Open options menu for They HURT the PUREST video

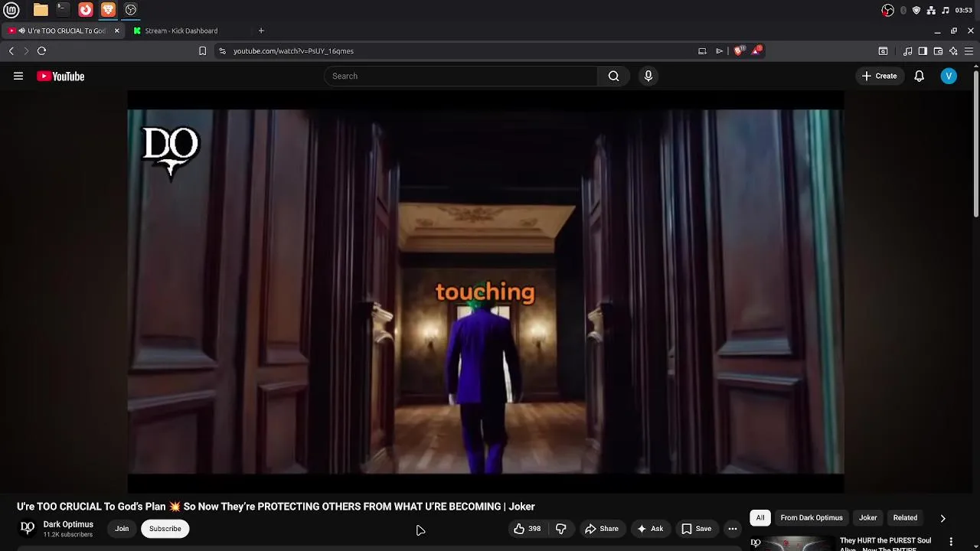click(x=951, y=542)
